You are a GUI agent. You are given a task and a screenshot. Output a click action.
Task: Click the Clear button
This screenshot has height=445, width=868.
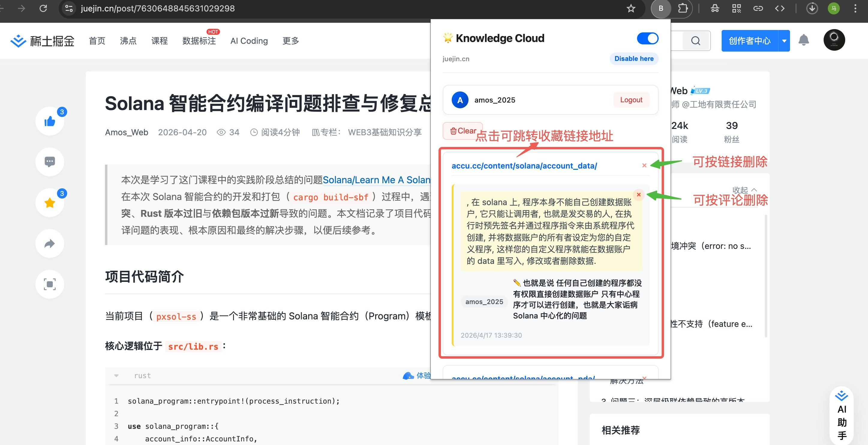click(x=462, y=131)
